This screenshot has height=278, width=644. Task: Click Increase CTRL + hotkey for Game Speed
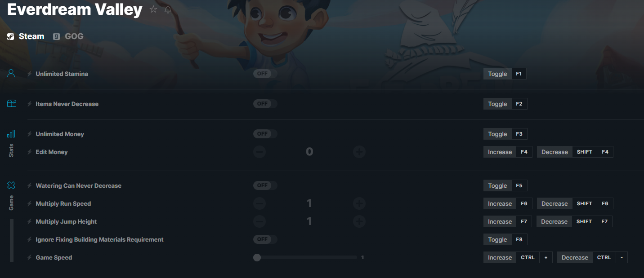coord(518,257)
